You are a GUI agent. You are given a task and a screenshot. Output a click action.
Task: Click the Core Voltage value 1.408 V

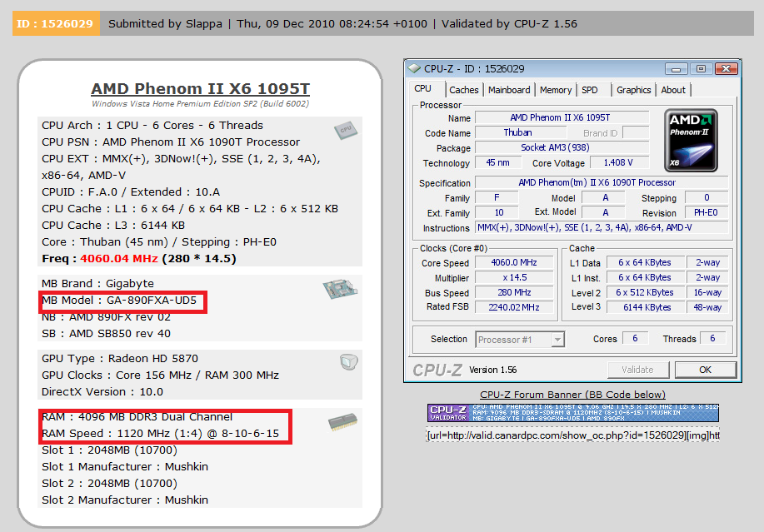619,162
